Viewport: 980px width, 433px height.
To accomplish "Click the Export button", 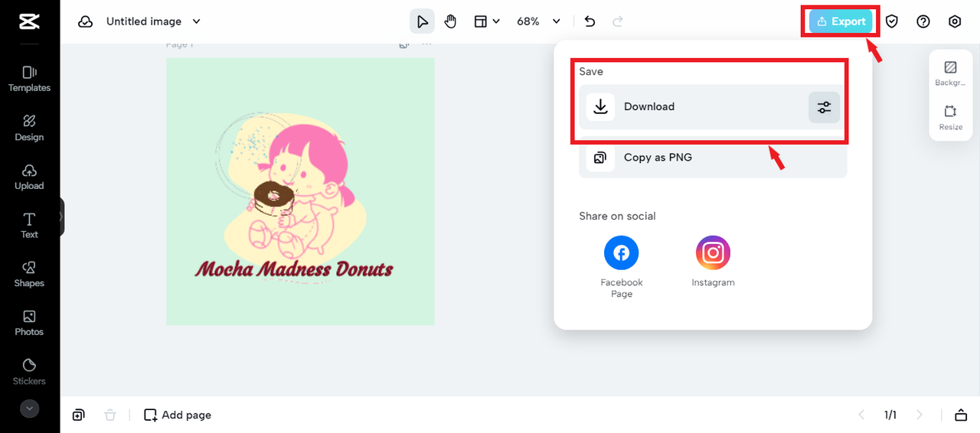I will click(x=841, y=21).
